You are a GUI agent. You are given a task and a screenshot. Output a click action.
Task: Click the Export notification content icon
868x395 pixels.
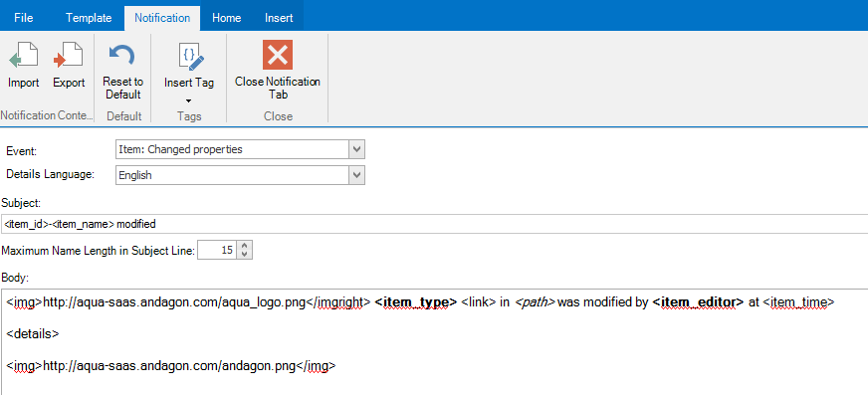click(69, 56)
